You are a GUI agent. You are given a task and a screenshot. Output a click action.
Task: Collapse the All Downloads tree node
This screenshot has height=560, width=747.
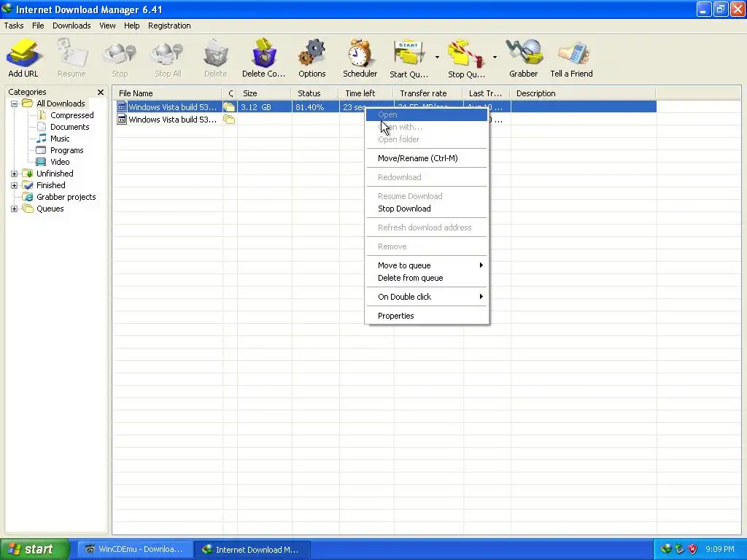tap(15, 104)
